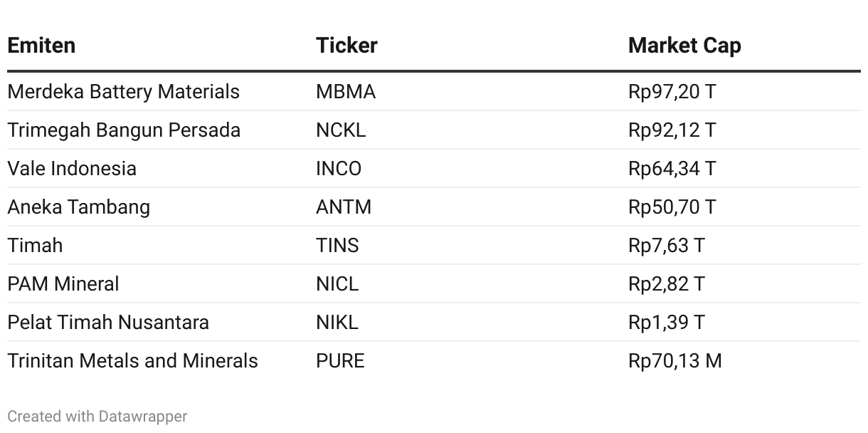Select the Merdeka Battery Materials row
The image size is (868, 433).
coord(434,92)
